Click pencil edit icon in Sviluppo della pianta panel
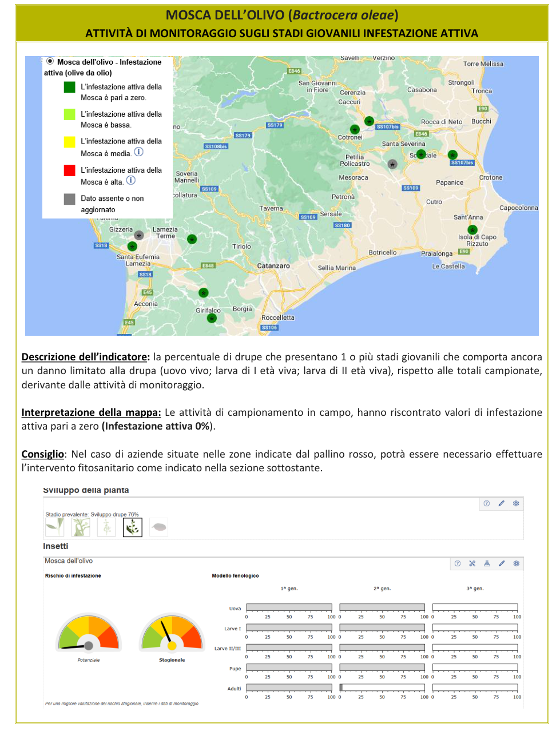 tap(502, 503)
